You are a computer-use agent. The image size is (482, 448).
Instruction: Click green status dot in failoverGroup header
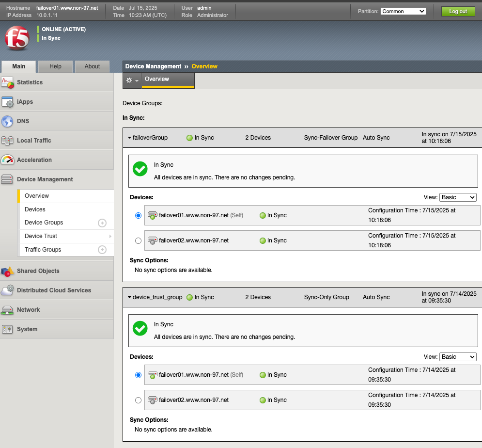point(190,138)
